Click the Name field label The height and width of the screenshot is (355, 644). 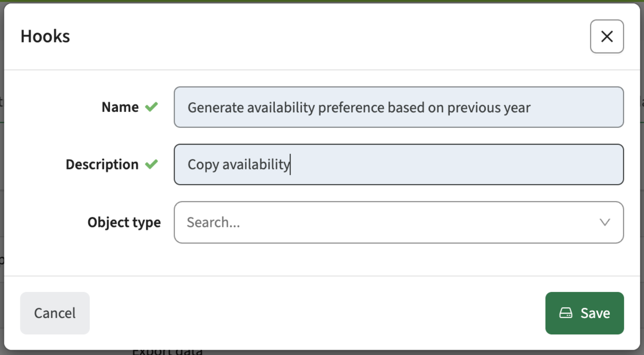(x=120, y=107)
